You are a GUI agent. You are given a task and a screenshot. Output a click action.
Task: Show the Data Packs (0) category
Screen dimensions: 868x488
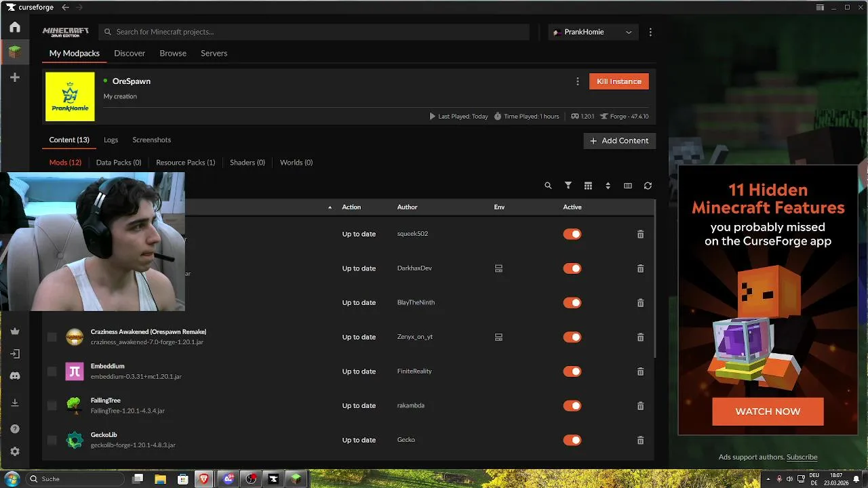(119, 163)
